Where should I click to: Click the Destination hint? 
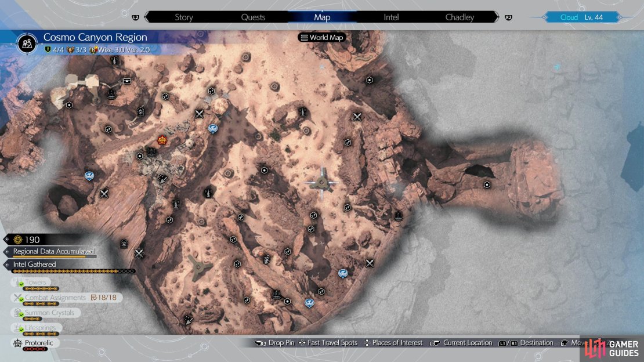pyautogui.click(x=526, y=343)
